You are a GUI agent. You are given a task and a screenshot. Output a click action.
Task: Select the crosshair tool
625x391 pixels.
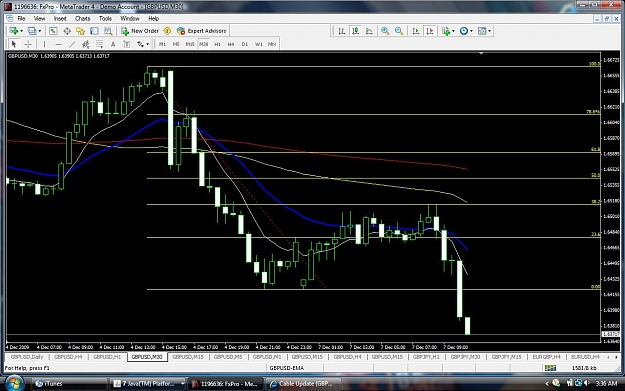pos(28,44)
